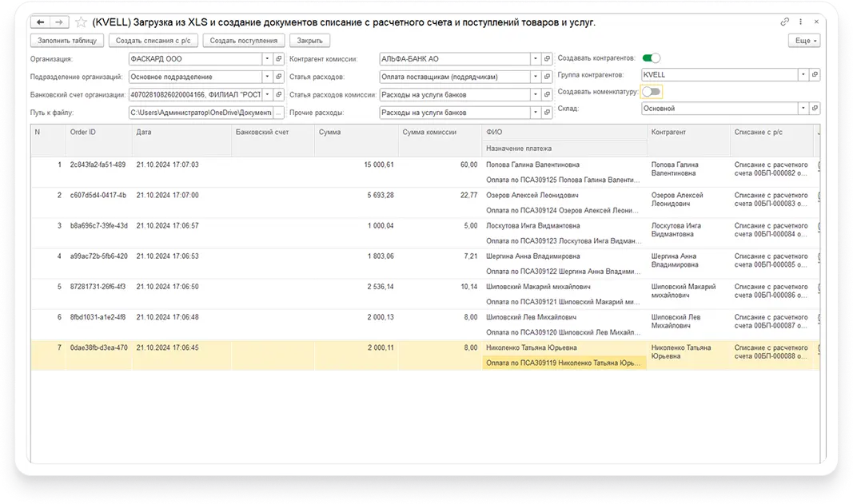The width and height of the screenshot is (853, 504).
Task: Expand the Статья расходов dropdown
Action: coord(535,77)
